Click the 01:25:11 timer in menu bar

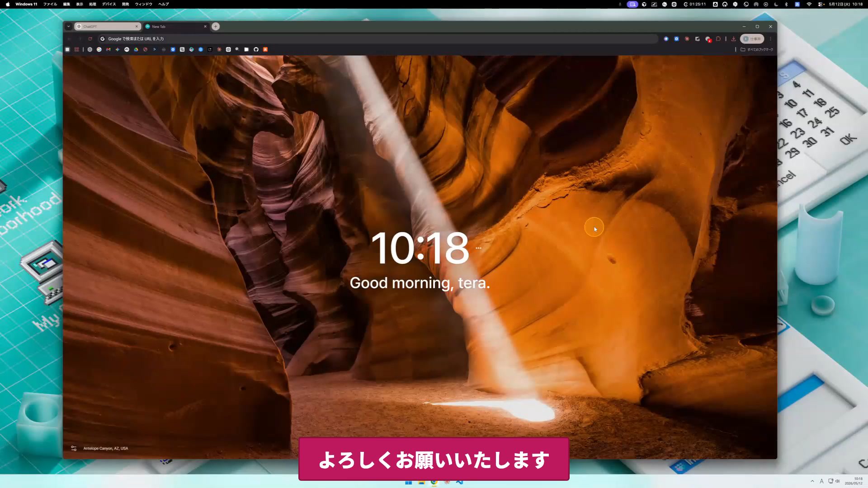pyautogui.click(x=694, y=4)
